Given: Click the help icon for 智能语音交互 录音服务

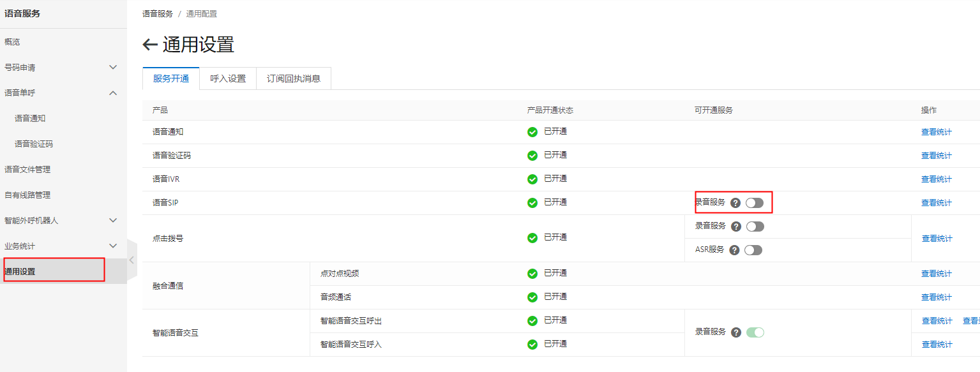Looking at the screenshot, I should click(x=736, y=332).
